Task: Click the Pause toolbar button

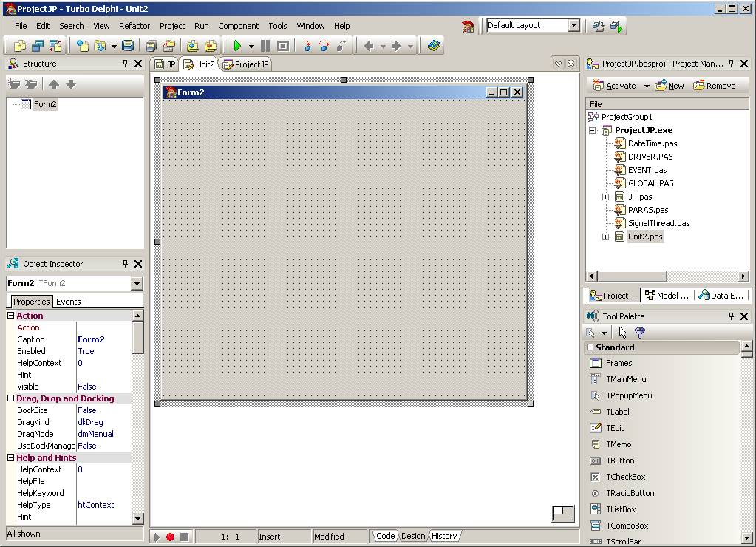Action: [x=265, y=46]
